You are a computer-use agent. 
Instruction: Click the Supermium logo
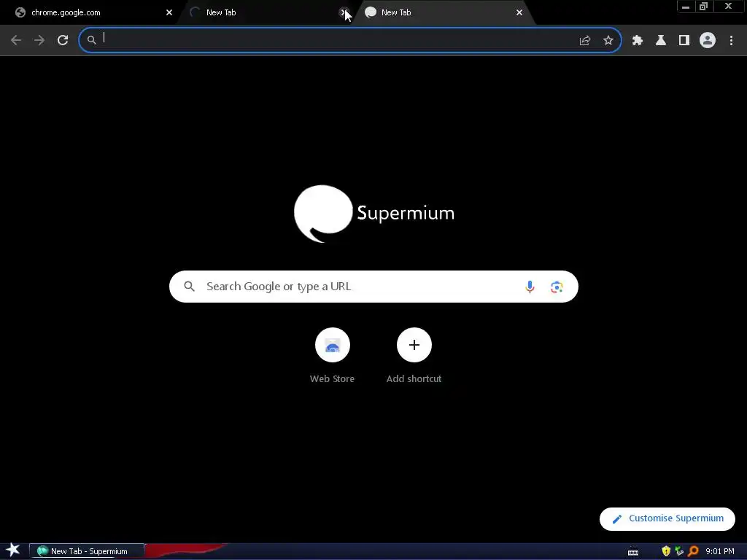click(374, 214)
